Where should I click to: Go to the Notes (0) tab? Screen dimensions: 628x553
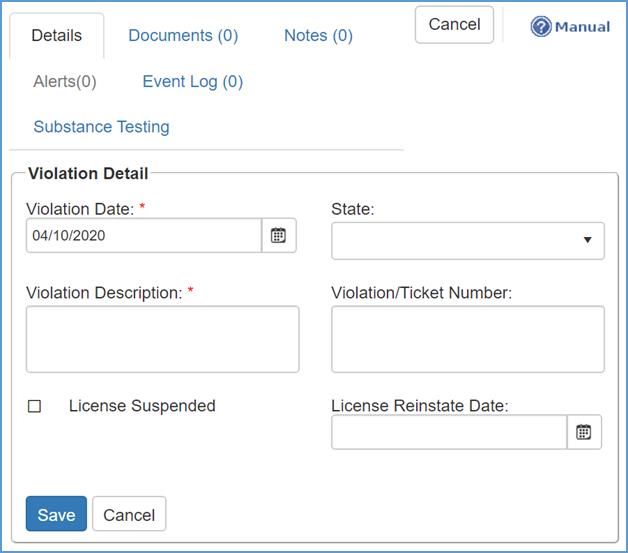pyautogui.click(x=318, y=36)
